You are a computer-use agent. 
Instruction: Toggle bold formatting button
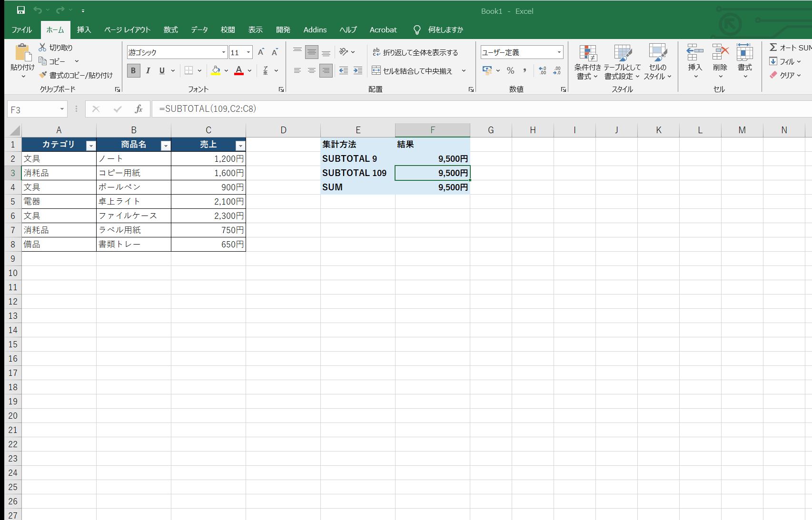133,70
